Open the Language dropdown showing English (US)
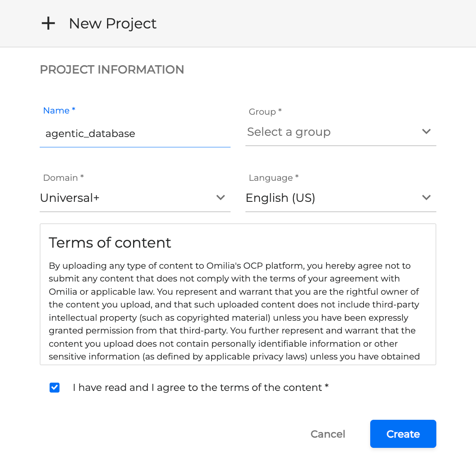 pos(331,198)
